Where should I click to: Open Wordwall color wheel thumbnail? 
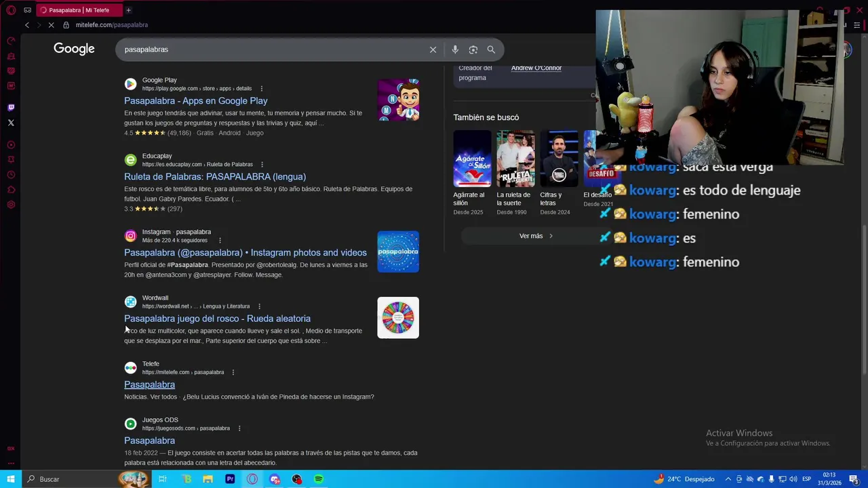coord(398,318)
